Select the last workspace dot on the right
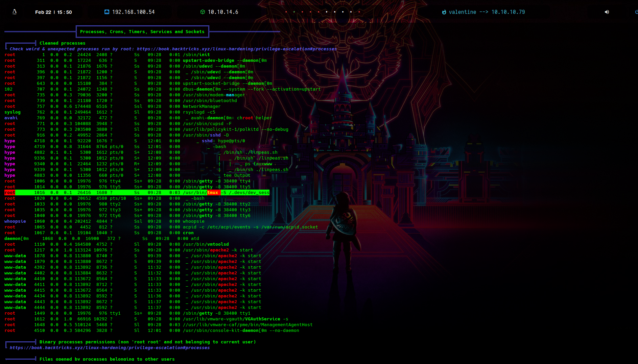Viewport: 638px width, 364px height. click(x=359, y=12)
